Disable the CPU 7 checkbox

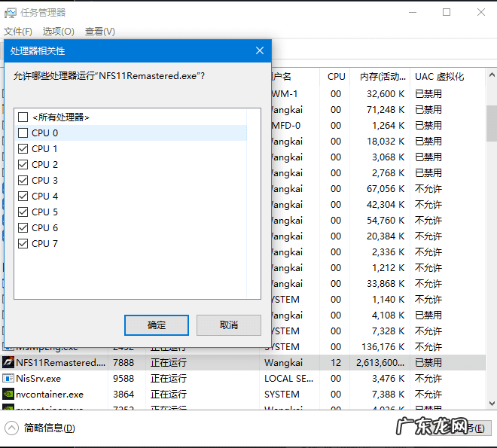coord(23,244)
